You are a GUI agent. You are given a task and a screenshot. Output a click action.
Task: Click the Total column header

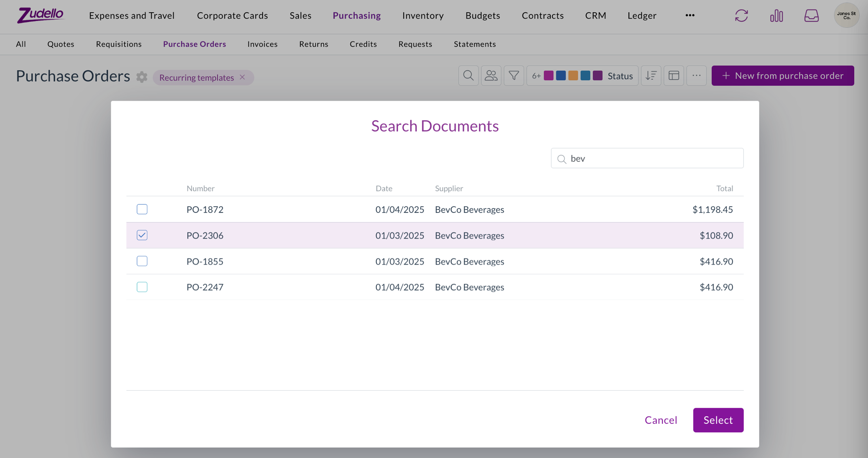[x=725, y=188]
